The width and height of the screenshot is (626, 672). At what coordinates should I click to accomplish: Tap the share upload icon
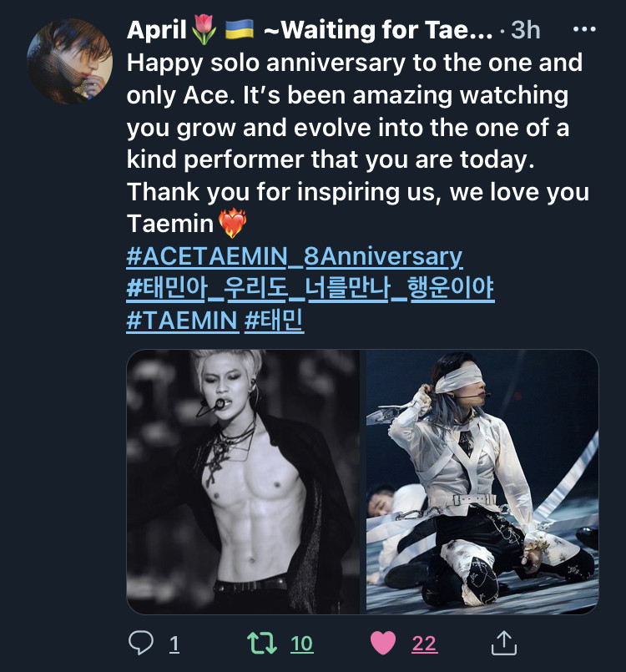click(x=504, y=643)
